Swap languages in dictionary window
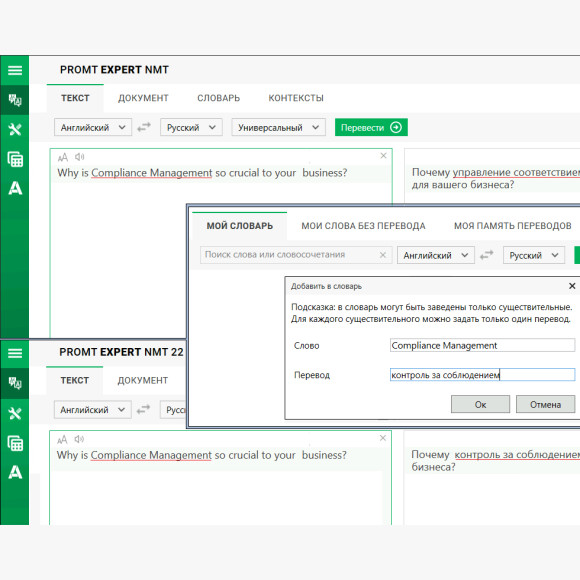The height and width of the screenshot is (580, 580). (486, 255)
